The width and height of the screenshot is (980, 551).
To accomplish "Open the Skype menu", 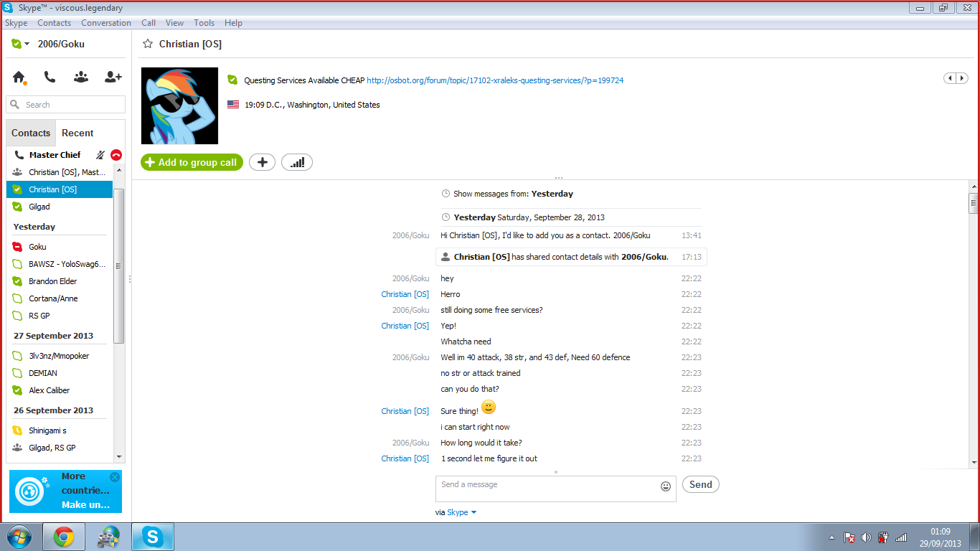I will [17, 23].
